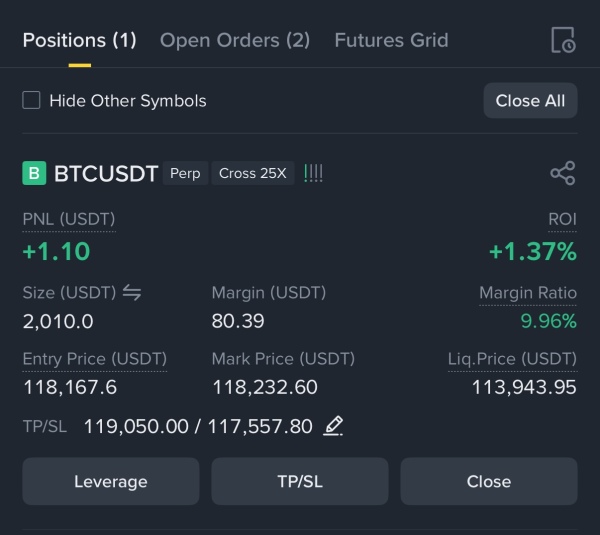600x535 pixels.
Task: Open the position history icon
Action: [x=563, y=40]
